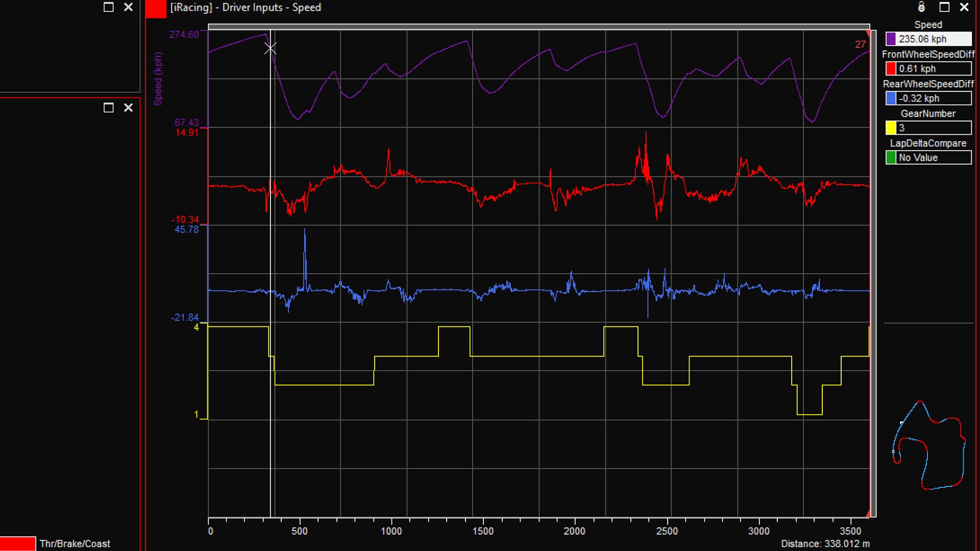Click the lock icon on the telemetry window

tap(922, 7)
